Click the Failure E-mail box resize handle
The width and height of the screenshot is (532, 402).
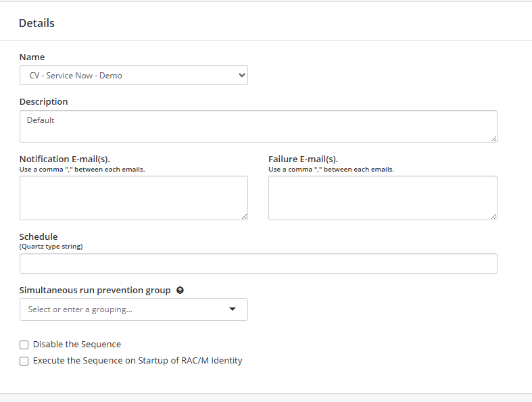coord(493,216)
